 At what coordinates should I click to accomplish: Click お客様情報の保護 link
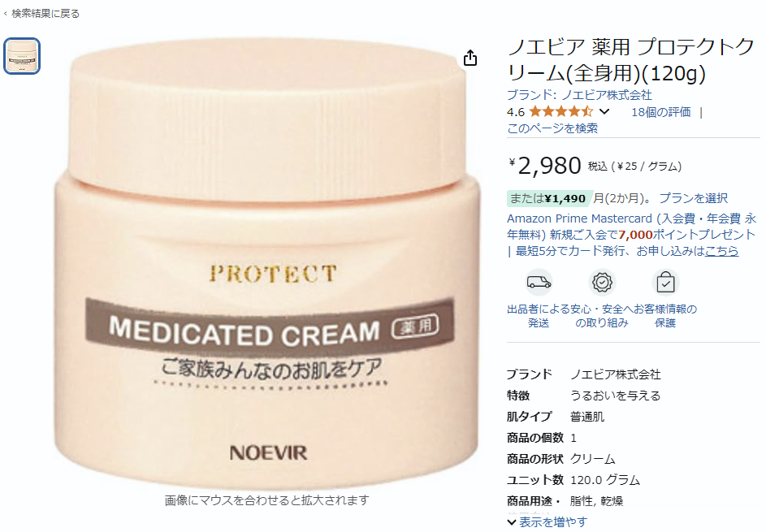pos(665,316)
